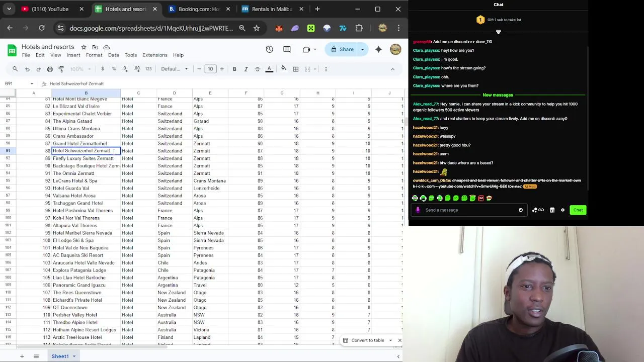Screen dimensions: 644x362
Task: Click the formula bar text
Action: 76,83
